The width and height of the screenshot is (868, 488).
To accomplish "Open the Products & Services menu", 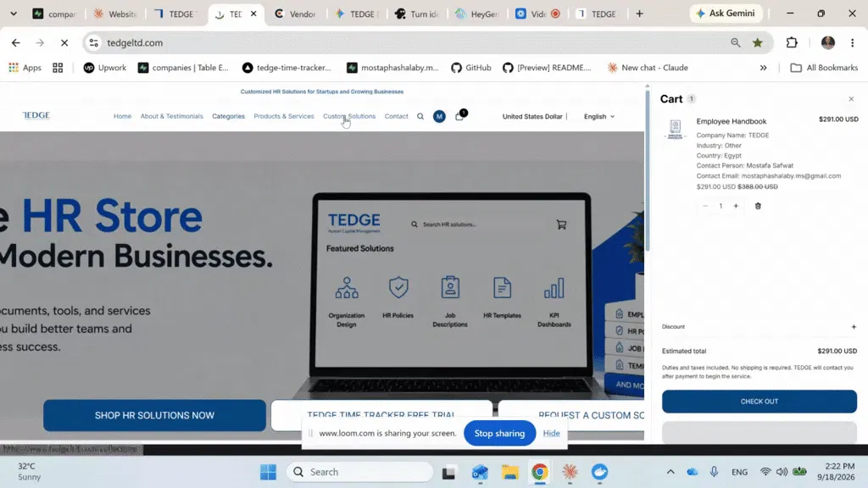I will 283,116.
